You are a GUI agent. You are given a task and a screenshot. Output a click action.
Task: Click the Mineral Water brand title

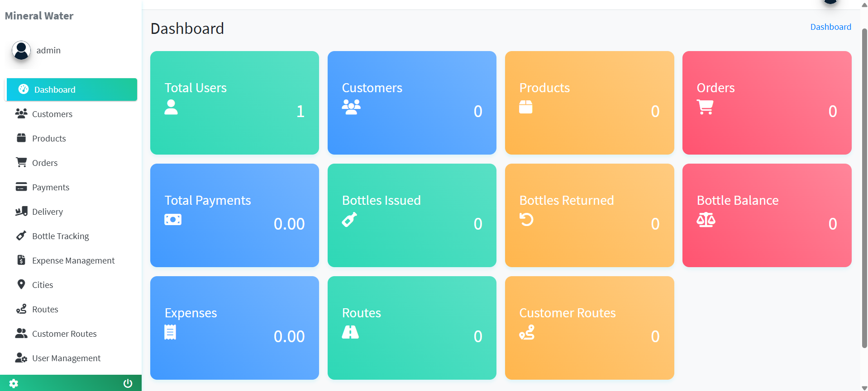[x=39, y=16]
